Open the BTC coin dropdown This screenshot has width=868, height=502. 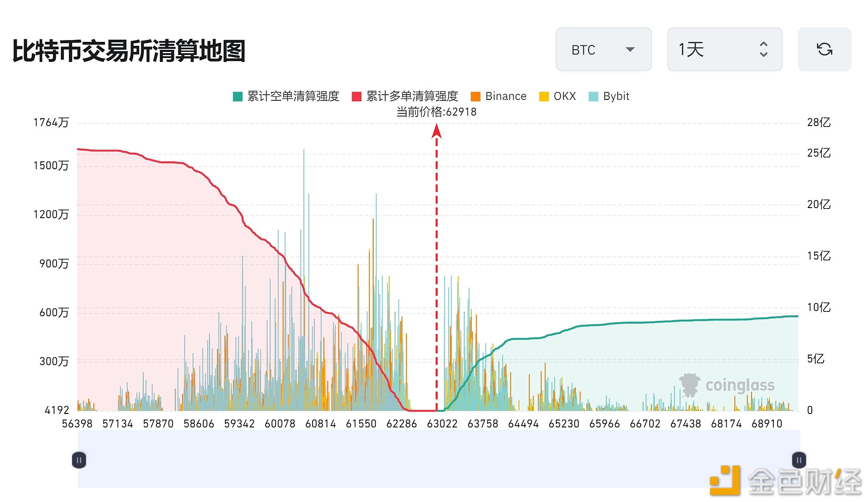tap(603, 49)
